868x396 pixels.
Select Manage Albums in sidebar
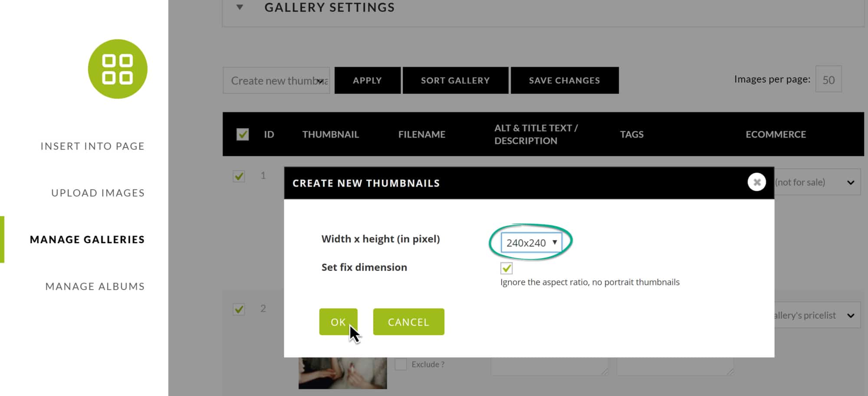[95, 287]
